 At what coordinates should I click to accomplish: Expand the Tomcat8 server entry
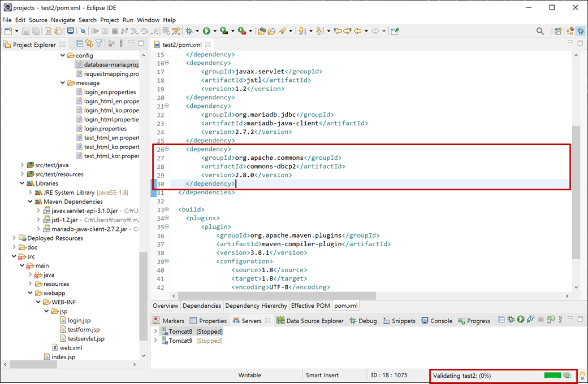pos(155,331)
